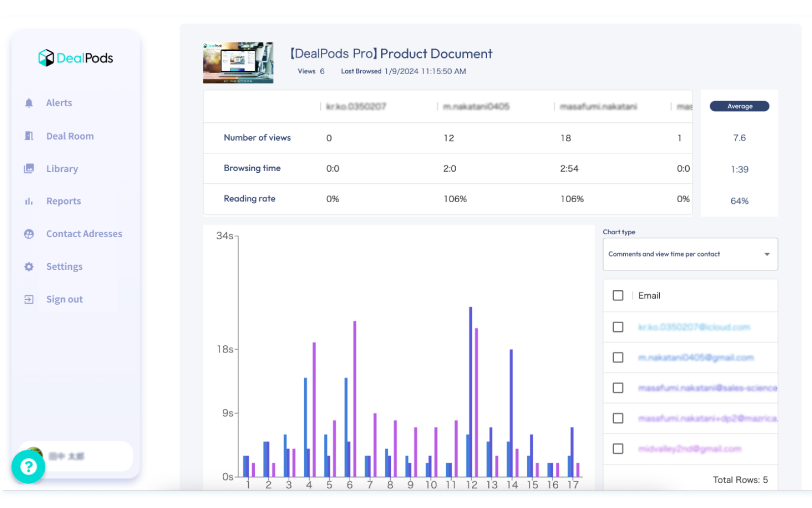The height and width of the screenshot is (508, 812).
Task: Click the average reading rate 64%
Action: (739, 201)
